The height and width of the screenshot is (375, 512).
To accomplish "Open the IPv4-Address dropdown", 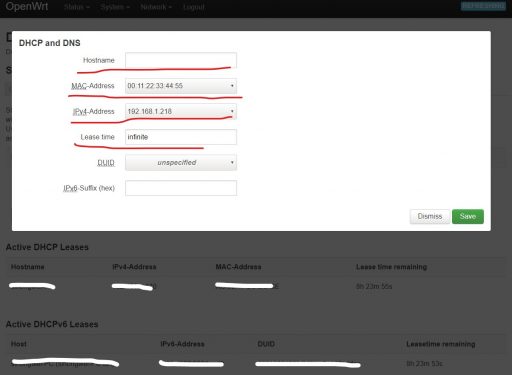I will tap(181, 111).
